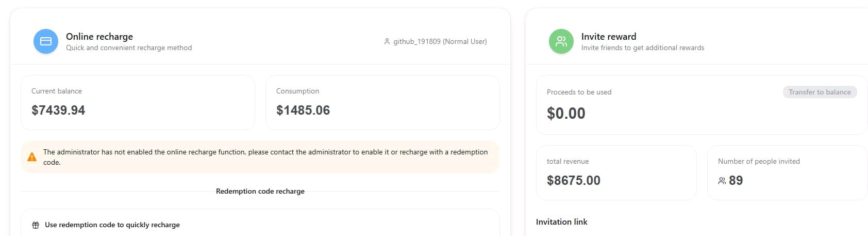Viewport: 868px width, 236px height.
Task: Click the user icon beside github_191809
Action: (x=387, y=41)
